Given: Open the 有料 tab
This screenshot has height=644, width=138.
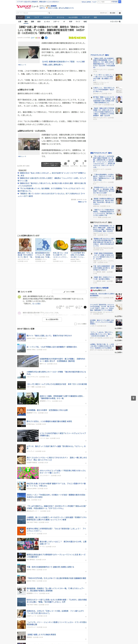Looking at the screenshot, I should pos(95,17).
